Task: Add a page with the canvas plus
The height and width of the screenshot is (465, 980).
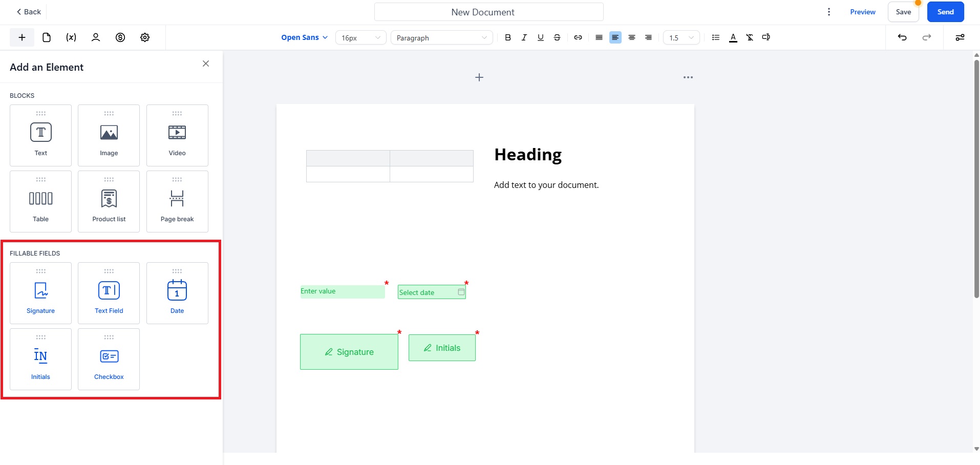Action: click(x=479, y=77)
